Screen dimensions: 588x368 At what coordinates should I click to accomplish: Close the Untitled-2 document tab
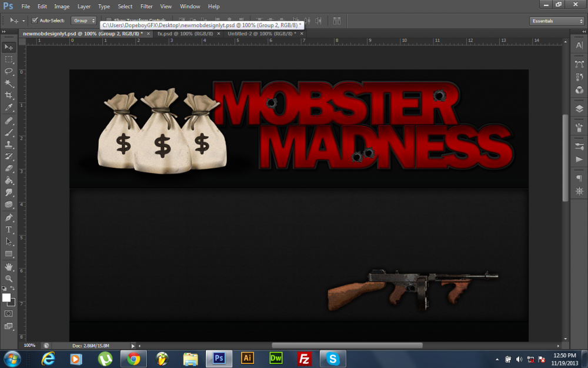point(300,34)
